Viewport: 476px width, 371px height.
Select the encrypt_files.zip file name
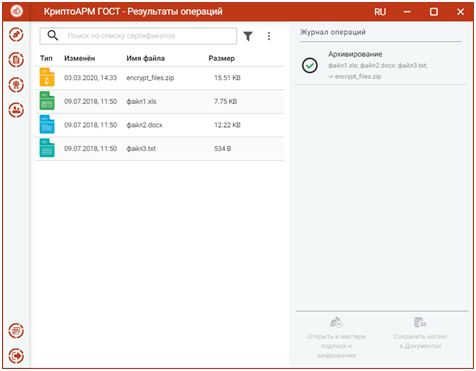tap(150, 78)
